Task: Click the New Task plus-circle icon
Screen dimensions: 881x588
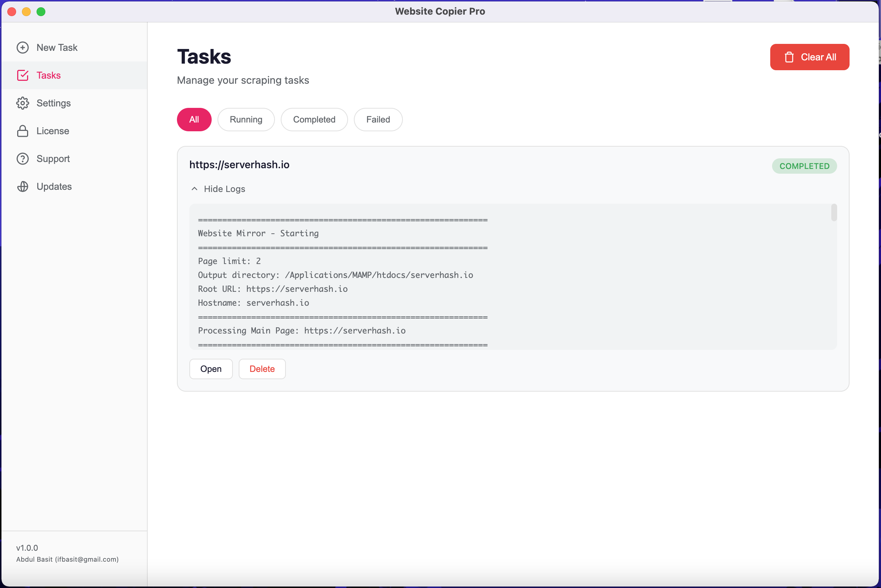Action: pyautogui.click(x=23, y=48)
